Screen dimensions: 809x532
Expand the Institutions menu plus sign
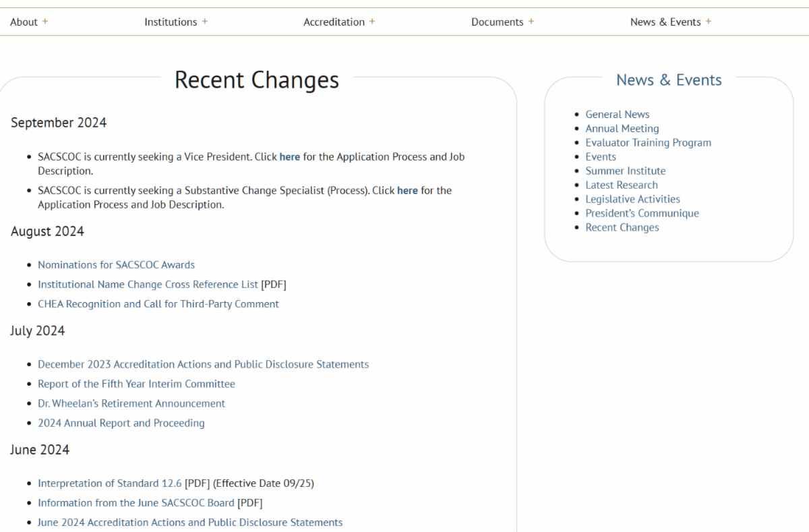pos(205,22)
